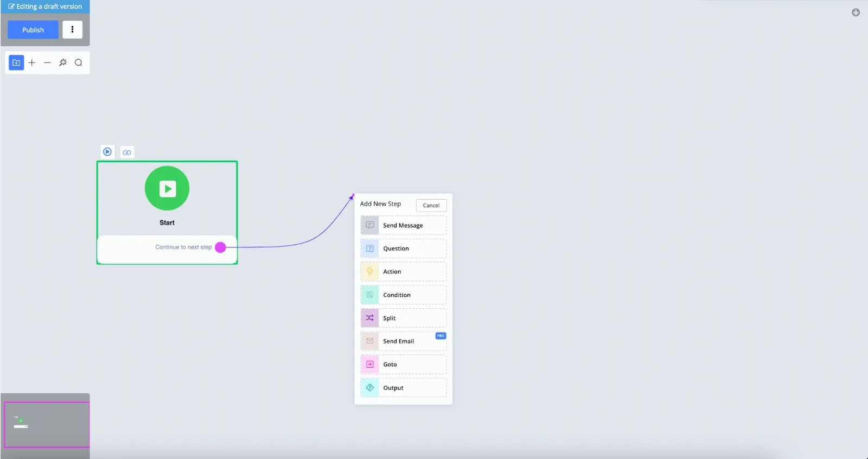The height and width of the screenshot is (459, 868).
Task: Zoom out with the minus icon
Action: [x=47, y=62]
